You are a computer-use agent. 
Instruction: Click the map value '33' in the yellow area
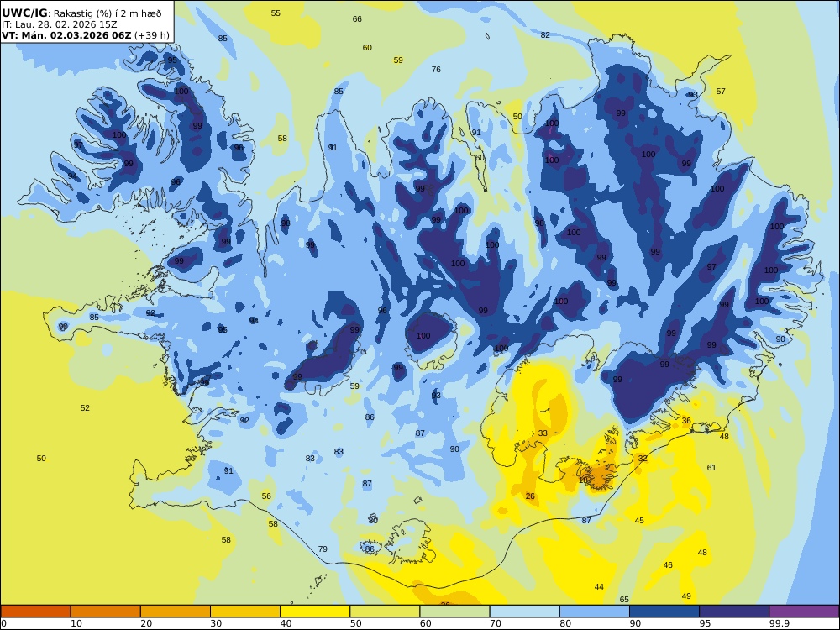point(543,433)
